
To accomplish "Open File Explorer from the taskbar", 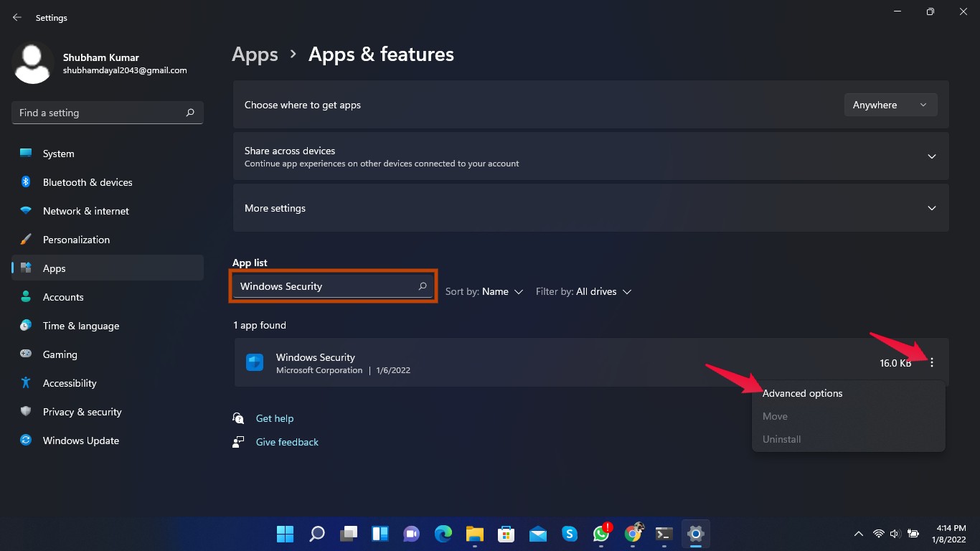I will 474,534.
